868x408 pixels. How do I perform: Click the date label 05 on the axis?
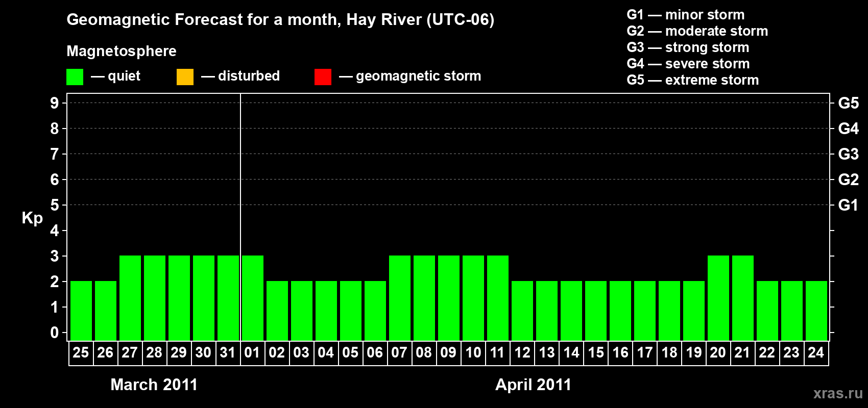[x=350, y=352]
